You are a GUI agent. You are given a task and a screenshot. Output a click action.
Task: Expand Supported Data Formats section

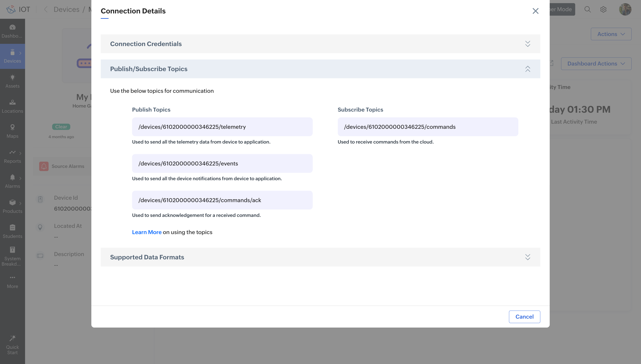pos(527,257)
